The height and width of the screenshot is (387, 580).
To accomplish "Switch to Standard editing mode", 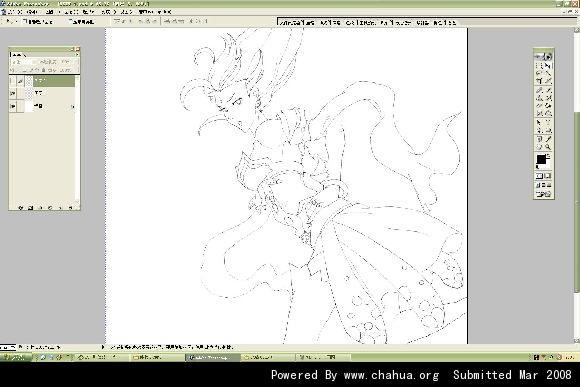I will tap(539, 176).
